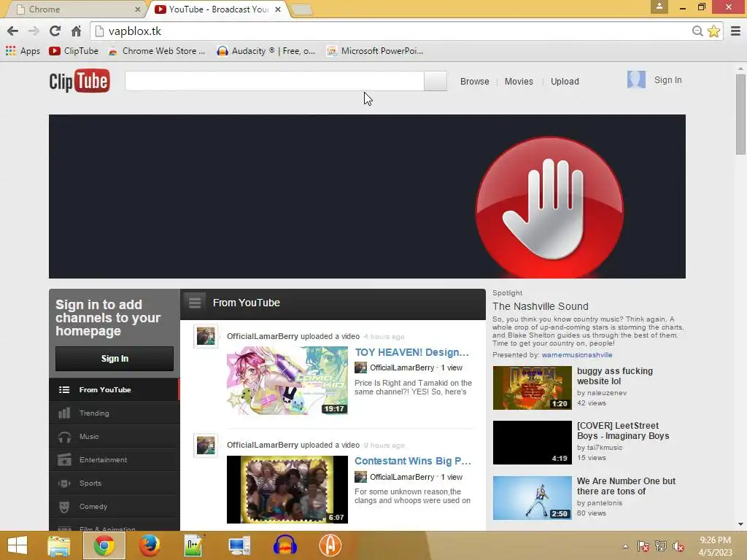
Task: Open the Microsoft PowerPoi... bookmark
Action: [x=375, y=51]
